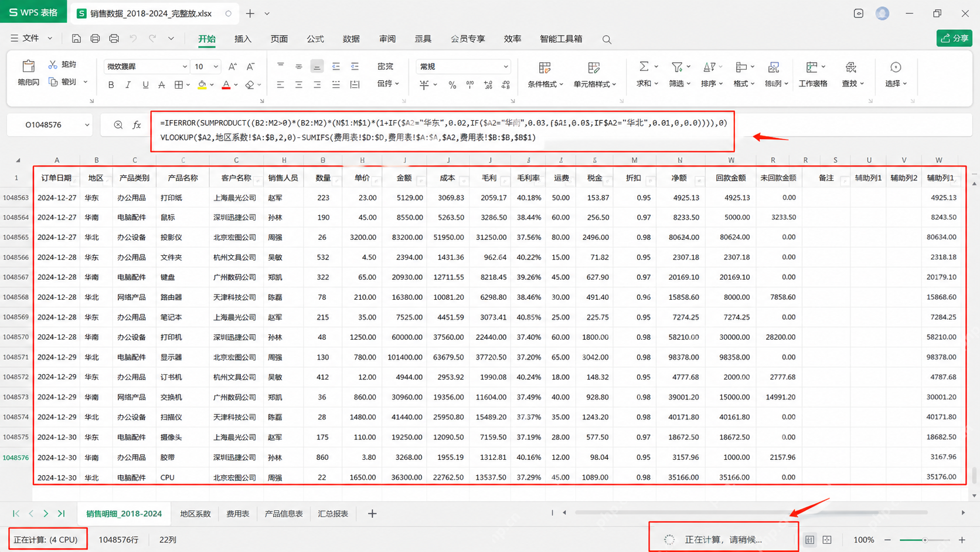980x552 pixels.
Task: Click the sort icon
Action: pyautogui.click(x=709, y=67)
